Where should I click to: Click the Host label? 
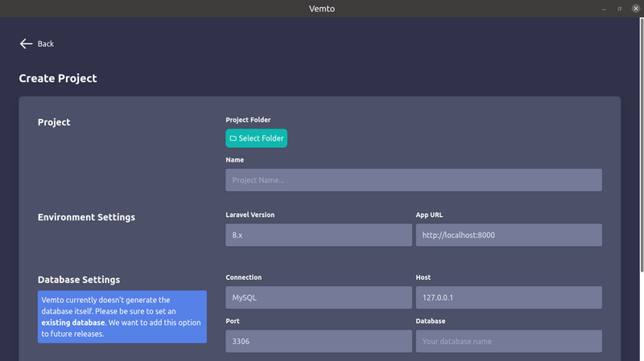pos(423,277)
